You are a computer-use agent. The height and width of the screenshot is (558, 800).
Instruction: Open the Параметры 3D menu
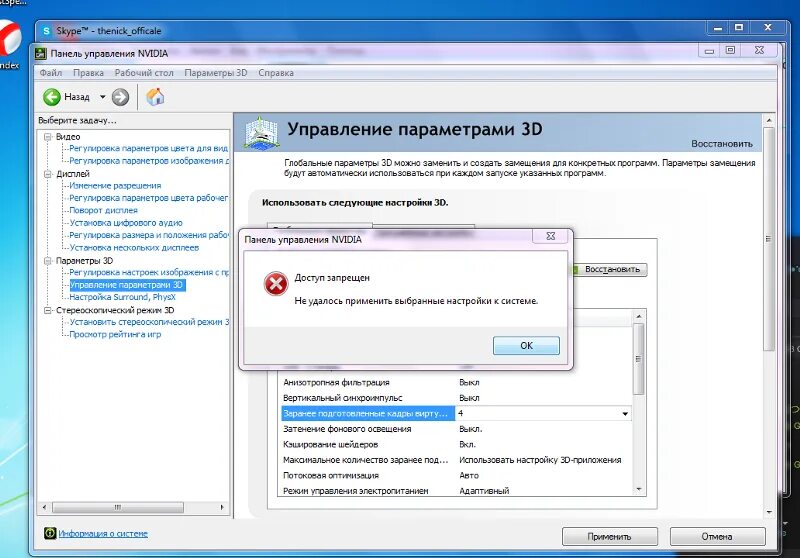[215, 73]
